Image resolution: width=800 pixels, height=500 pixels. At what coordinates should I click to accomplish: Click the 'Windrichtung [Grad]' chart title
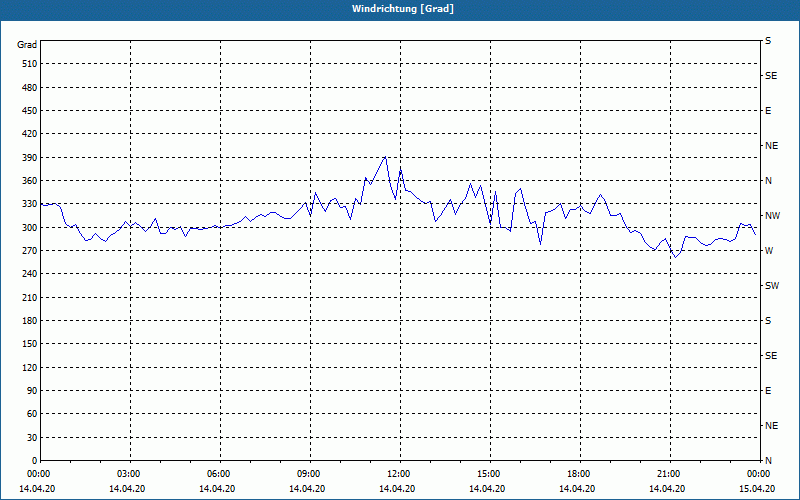click(x=403, y=9)
